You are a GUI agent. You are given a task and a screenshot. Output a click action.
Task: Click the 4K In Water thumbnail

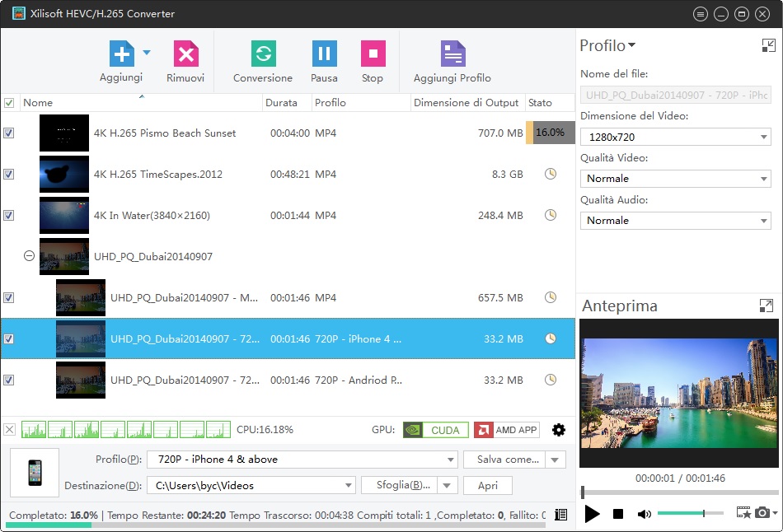click(x=64, y=215)
